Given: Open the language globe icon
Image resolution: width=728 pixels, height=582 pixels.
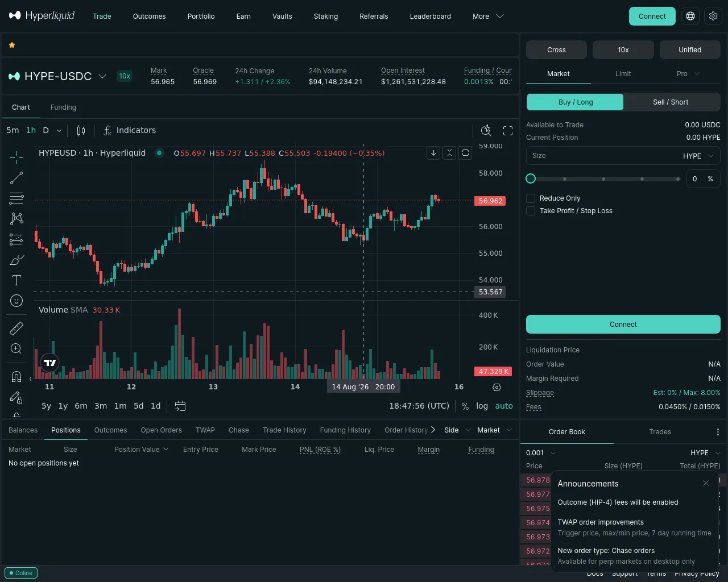Looking at the screenshot, I should click(690, 16).
